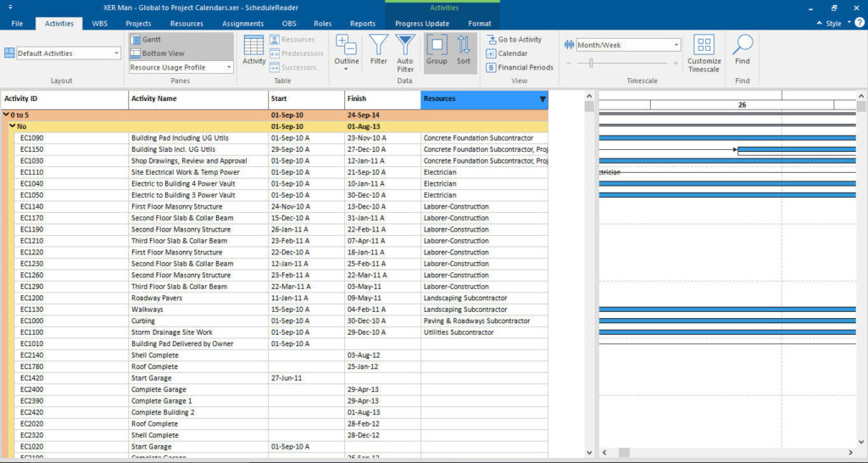Select 'Building Slab Incl. UG Utils' activity
Image resolution: width=868 pixels, height=463 pixels.
(x=173, y=149)
